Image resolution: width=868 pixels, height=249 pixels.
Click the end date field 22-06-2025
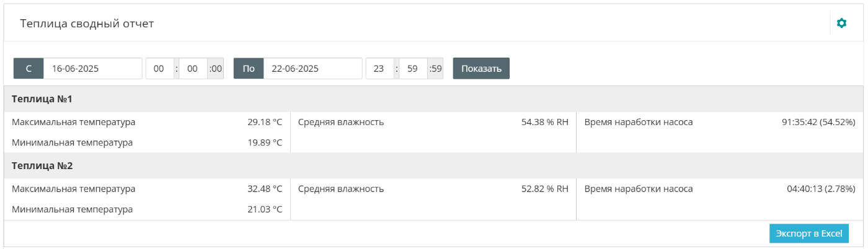tap(312, 68)
